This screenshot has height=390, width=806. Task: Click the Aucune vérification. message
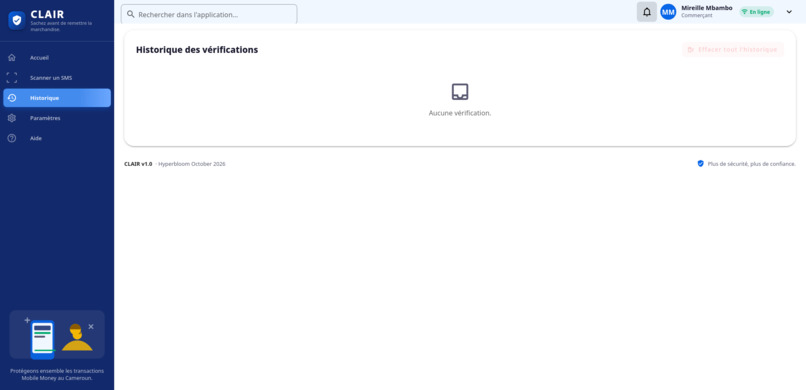(x=460, y=113)
